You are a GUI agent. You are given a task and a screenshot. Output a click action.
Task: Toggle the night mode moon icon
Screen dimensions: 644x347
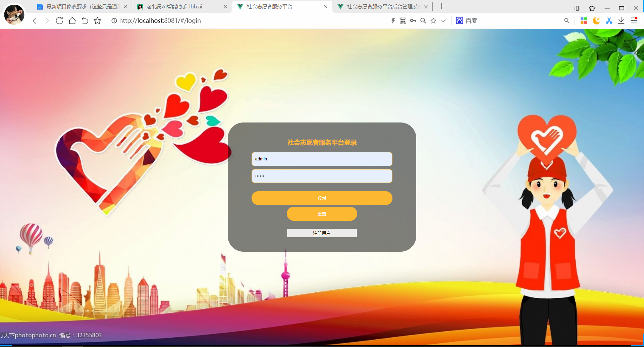[x=596, y=21]
